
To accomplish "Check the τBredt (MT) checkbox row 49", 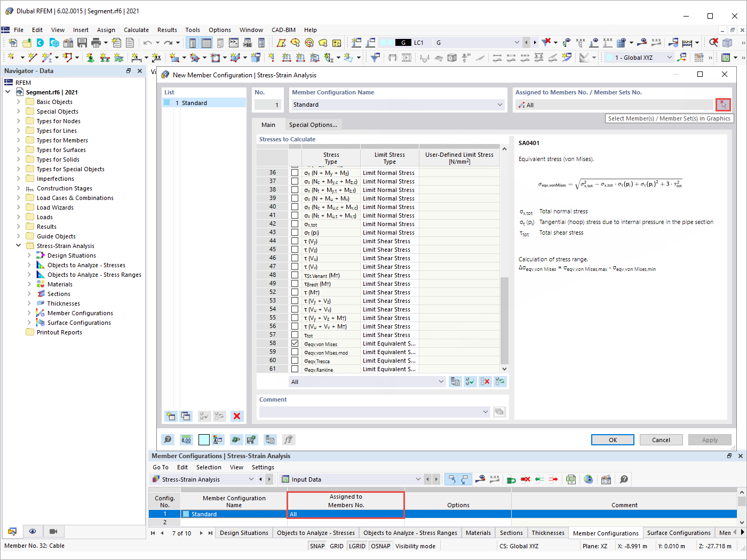I will (295, 284).
